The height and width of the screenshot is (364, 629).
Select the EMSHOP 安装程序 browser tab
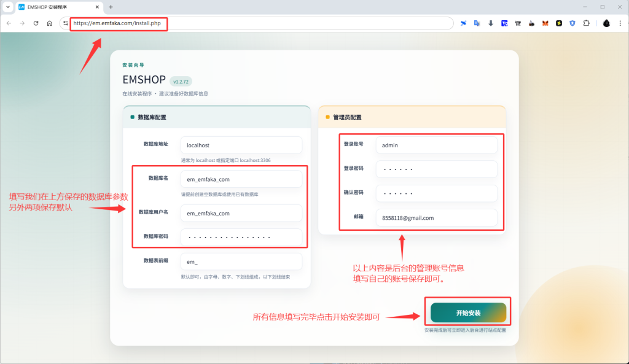pos(55,7)
